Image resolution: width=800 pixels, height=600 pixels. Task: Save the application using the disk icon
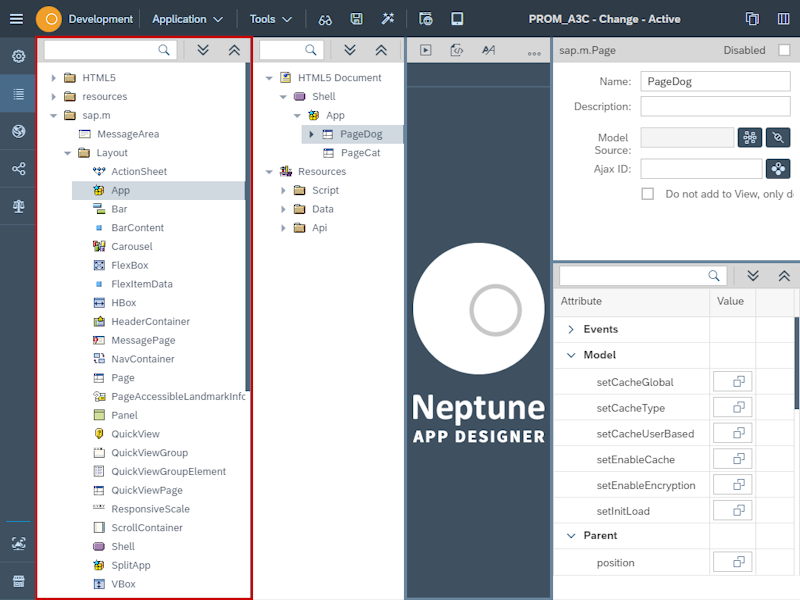[x=354, y=18]
